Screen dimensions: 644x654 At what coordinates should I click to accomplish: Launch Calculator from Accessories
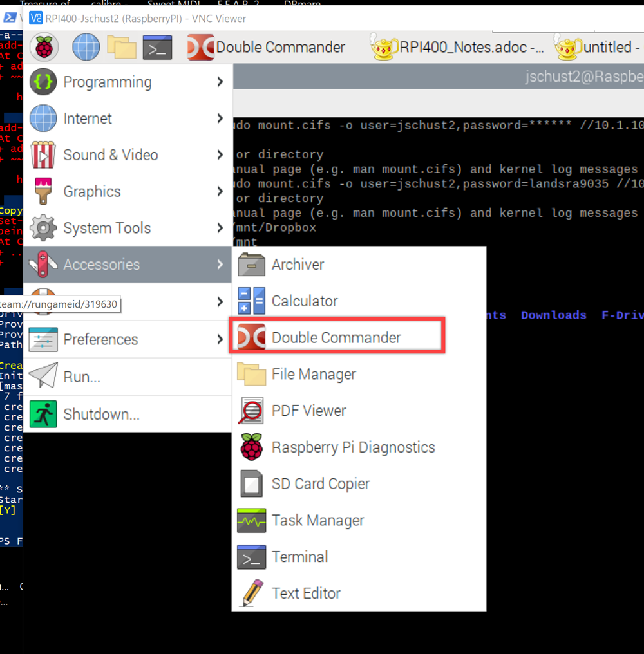pos(359,301)
